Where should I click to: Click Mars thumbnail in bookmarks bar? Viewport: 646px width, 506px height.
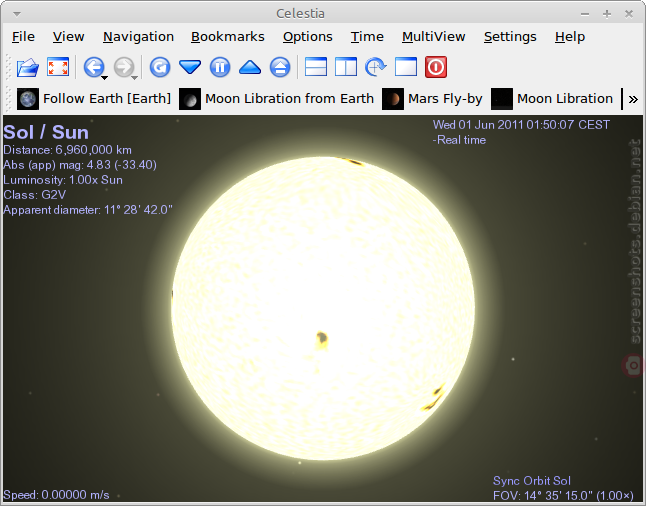tap(393, 99)
